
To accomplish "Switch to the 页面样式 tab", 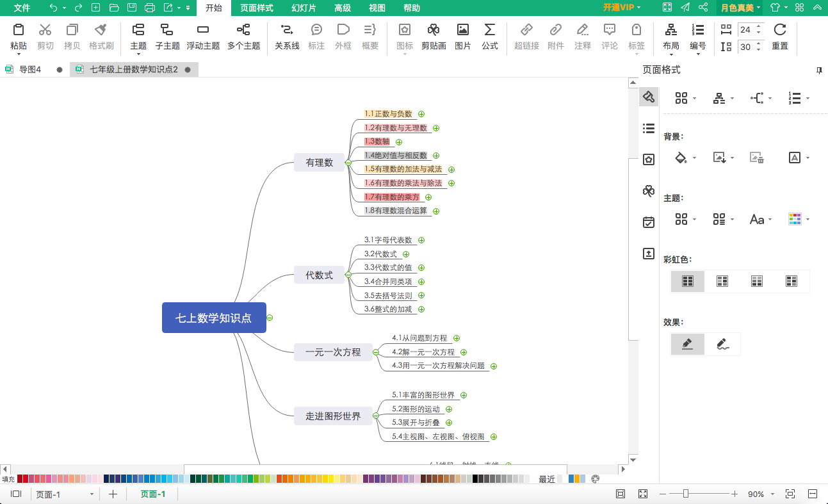I will (257, 8).
